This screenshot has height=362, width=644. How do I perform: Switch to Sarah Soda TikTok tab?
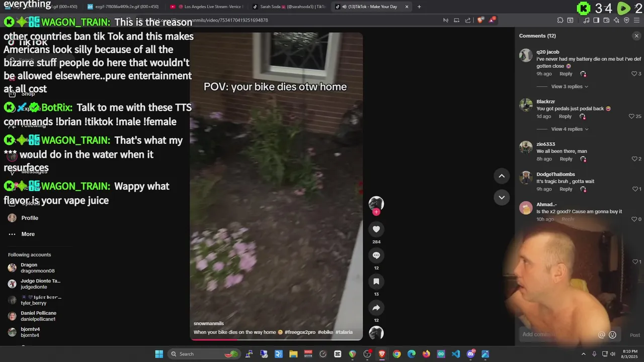point(289,7)
